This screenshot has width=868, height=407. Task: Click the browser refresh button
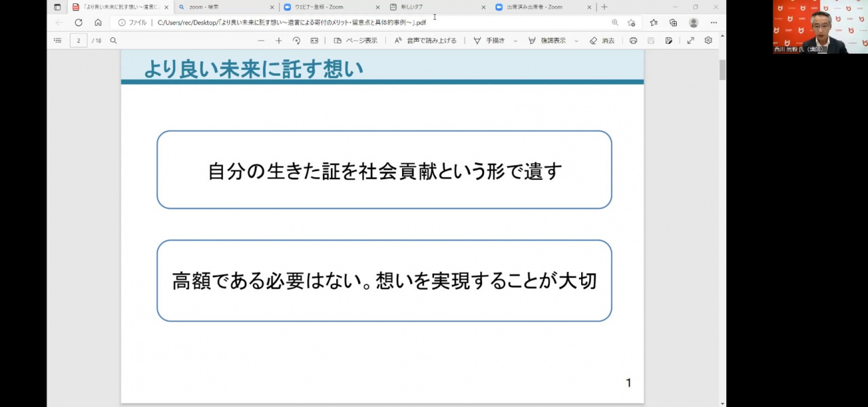tap(79, 22)
